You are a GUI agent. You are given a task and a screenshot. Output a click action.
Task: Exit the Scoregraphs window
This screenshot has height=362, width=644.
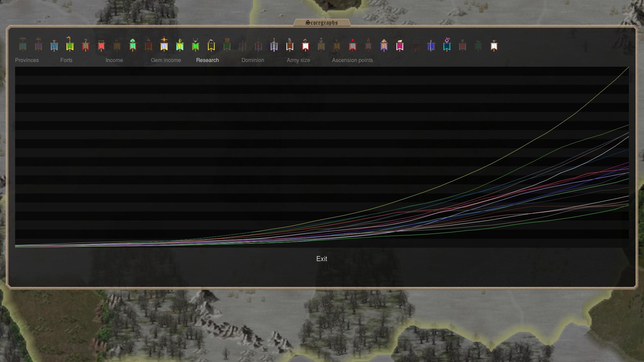click(322, 259)
